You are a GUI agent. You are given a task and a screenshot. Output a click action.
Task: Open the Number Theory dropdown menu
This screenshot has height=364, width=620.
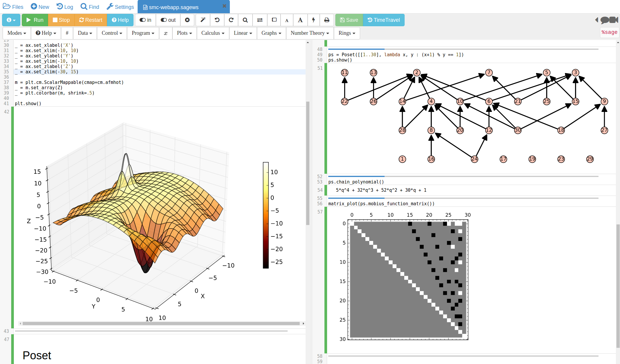310,33
